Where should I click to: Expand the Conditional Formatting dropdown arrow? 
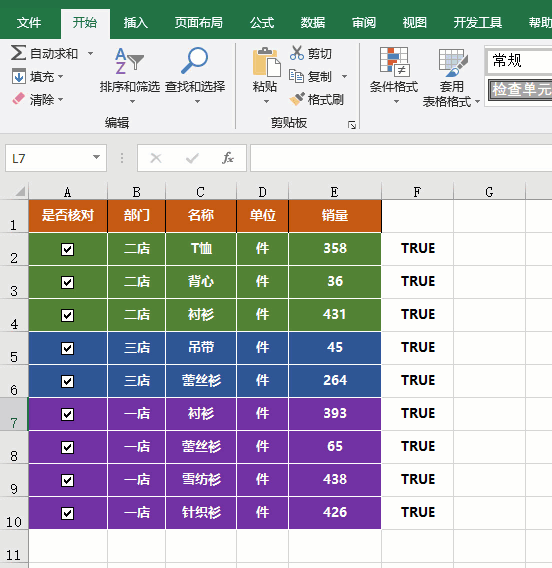(x=396, y=102)
